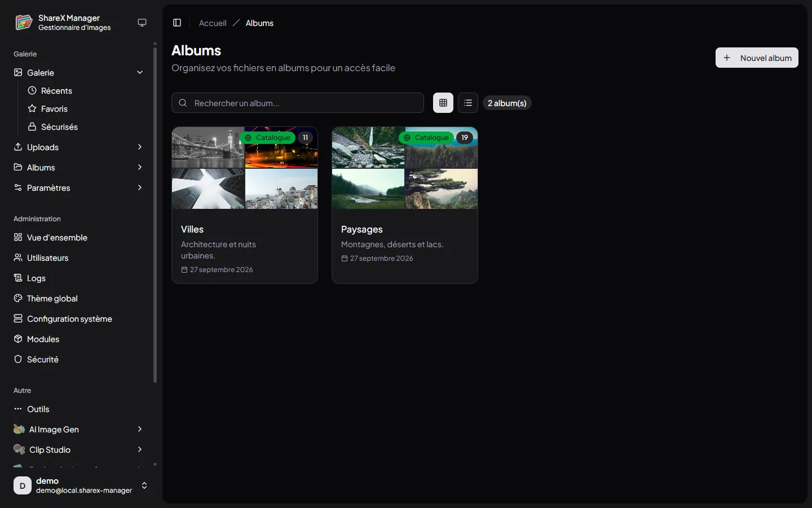Click the Sécurité shield icon
Viewport: 812px width, 508px height.
click(18, 359)
